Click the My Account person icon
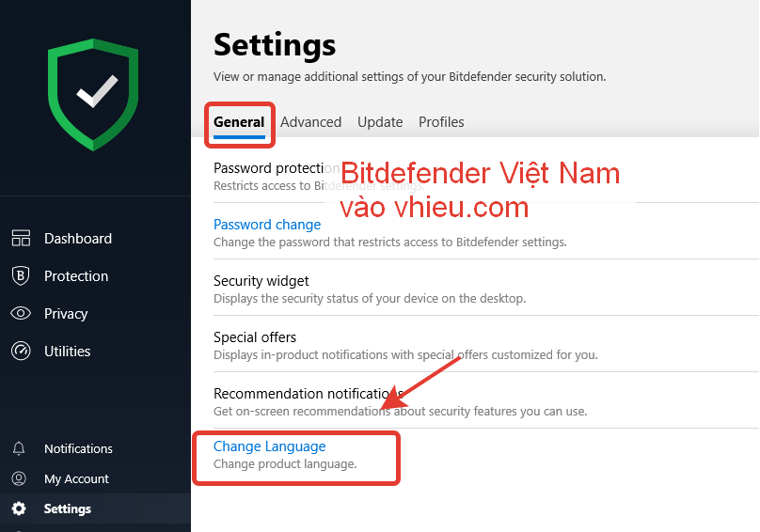 [x=19, y=478]
